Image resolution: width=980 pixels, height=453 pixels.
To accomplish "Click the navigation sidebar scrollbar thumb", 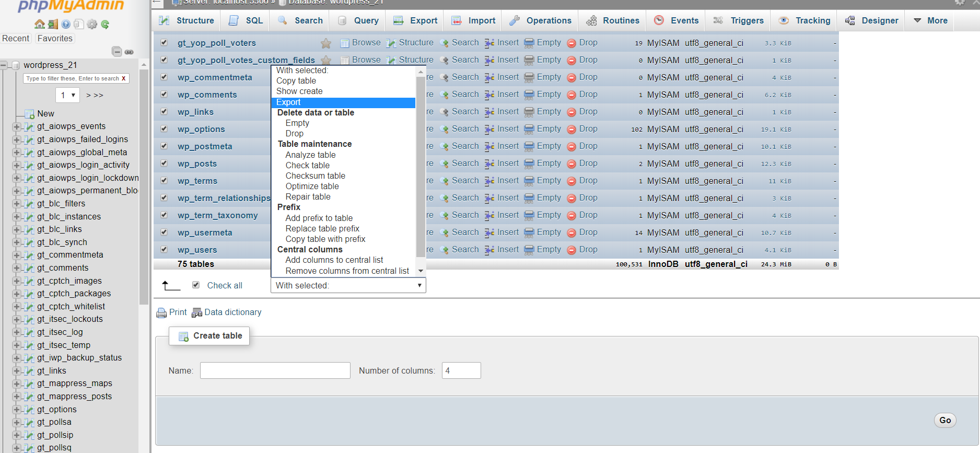I will click(x=144, y=187).
